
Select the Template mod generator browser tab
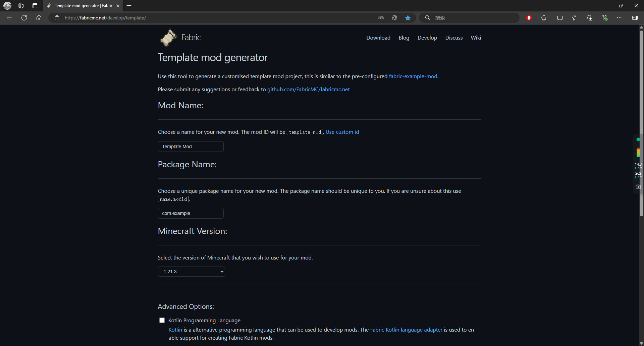83,6
